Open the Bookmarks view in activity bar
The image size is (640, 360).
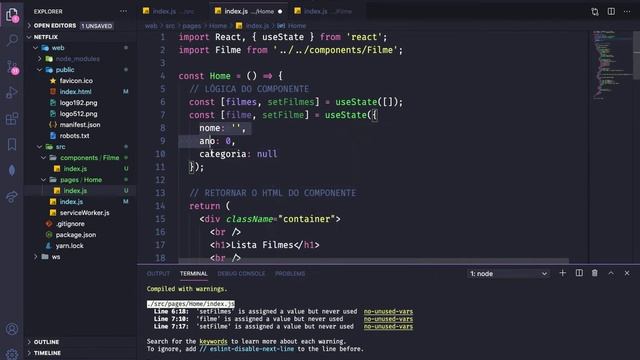[x=12, y=144]
